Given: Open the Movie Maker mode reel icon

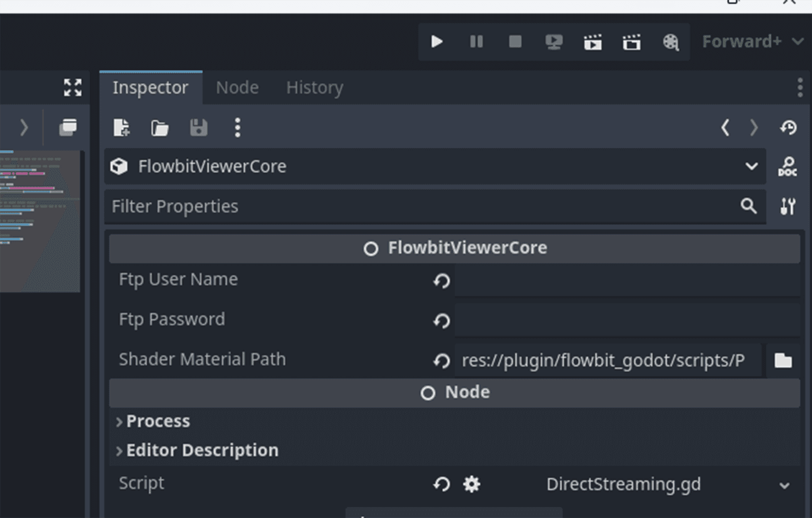Looking at the screenshot, I should [x=670, y=42].
